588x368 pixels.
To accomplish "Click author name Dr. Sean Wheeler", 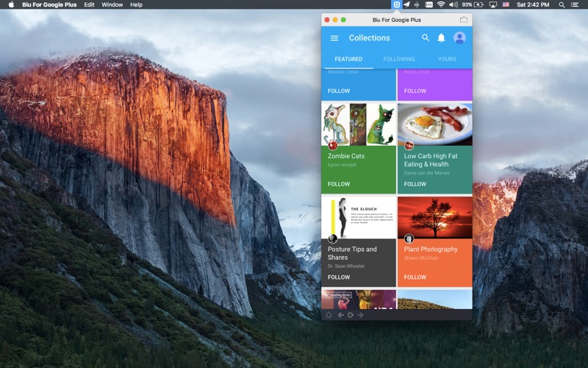I will [346, 266].
